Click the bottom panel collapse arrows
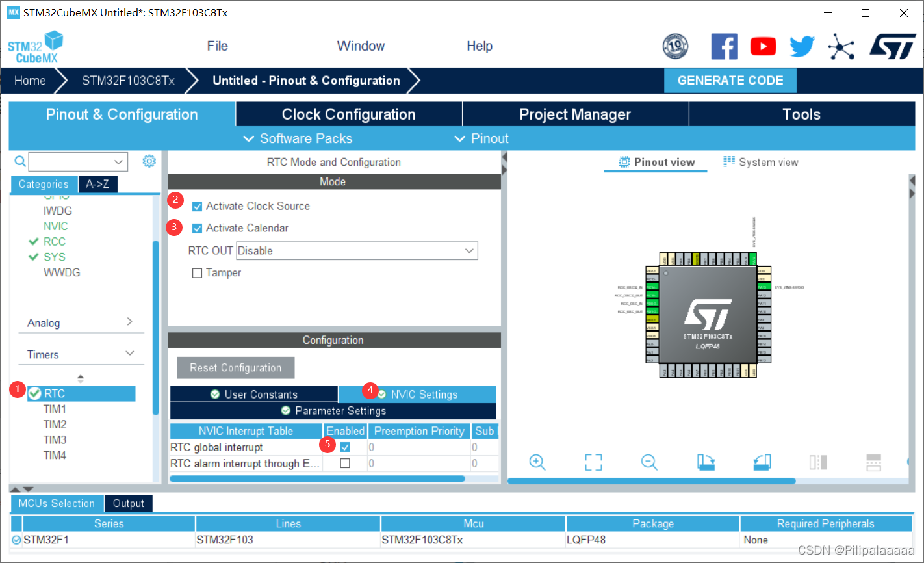This screenshot has height=563, width=924. point(21,489)
